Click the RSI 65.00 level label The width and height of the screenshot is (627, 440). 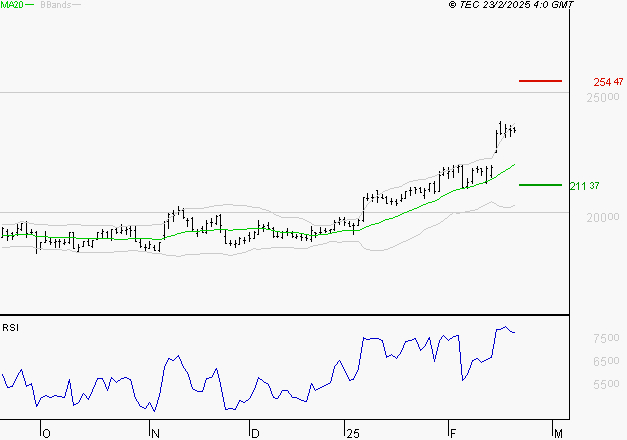[606, 361]
